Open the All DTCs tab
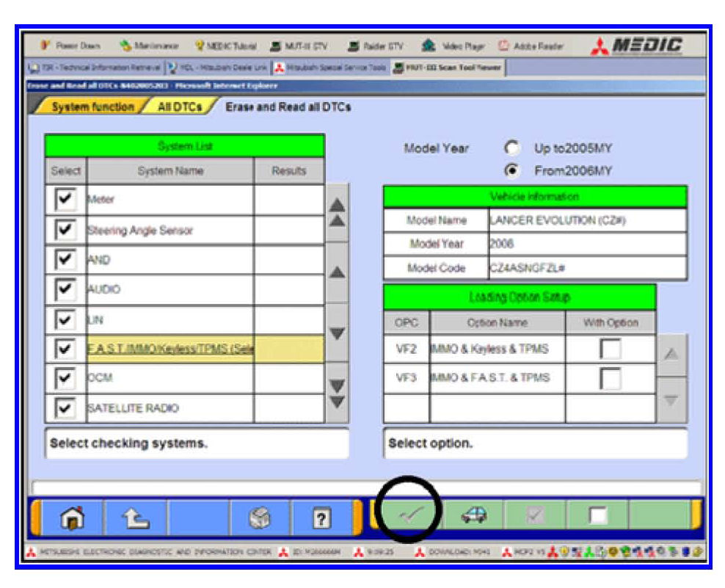725x588 pixels. click(179, 107)
